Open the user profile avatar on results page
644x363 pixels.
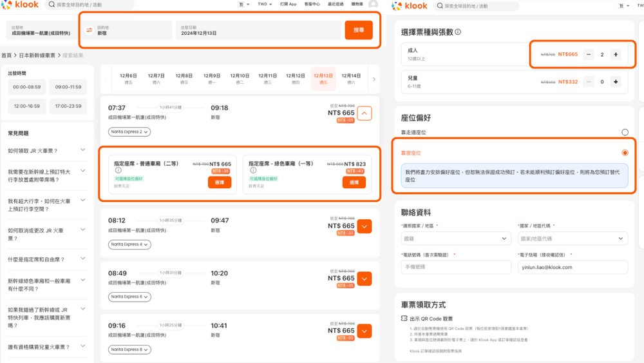pos(373,4)
